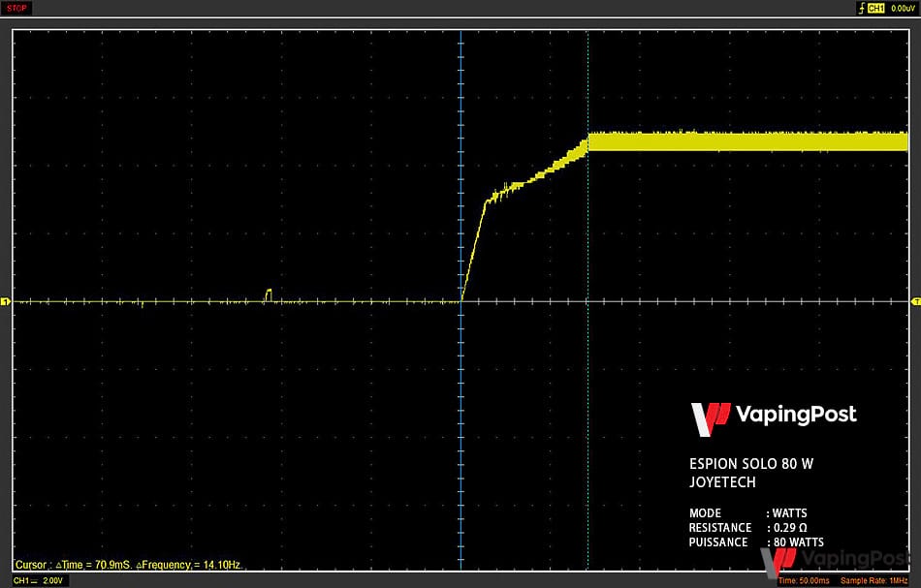Click the small pulse blip on the baseline

pyautogui.click(x=269, y=295)
